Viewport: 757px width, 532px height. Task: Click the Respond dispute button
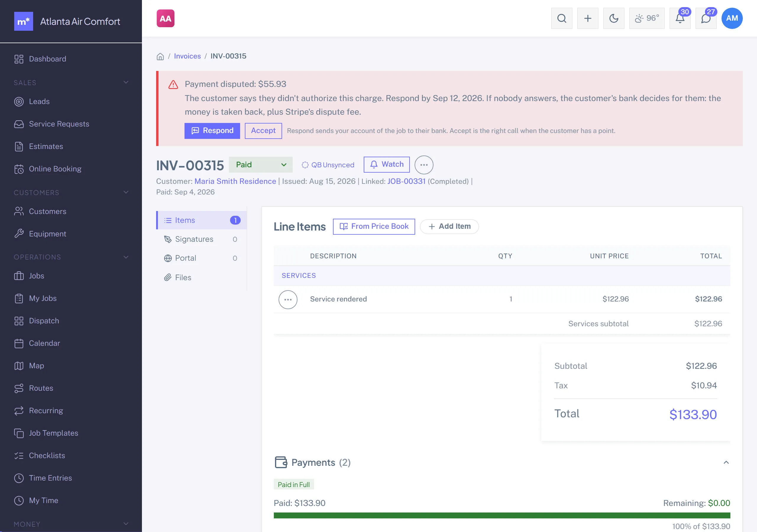coord(212,131)
